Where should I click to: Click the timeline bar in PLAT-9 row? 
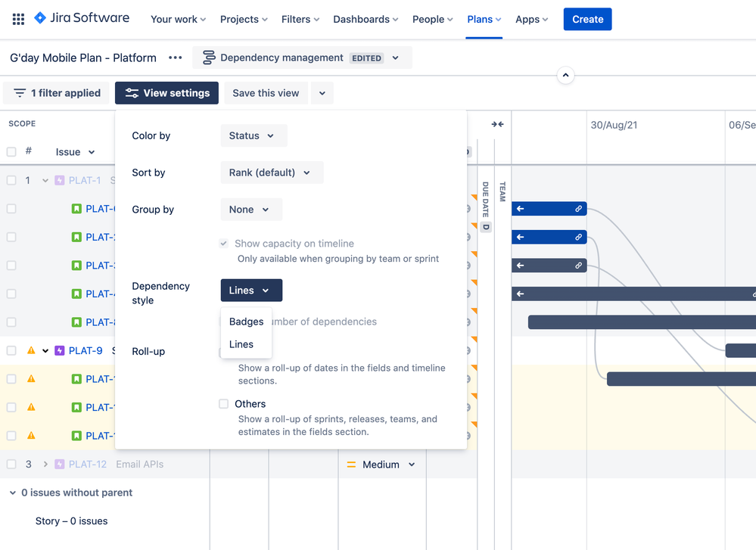[741, 350]
